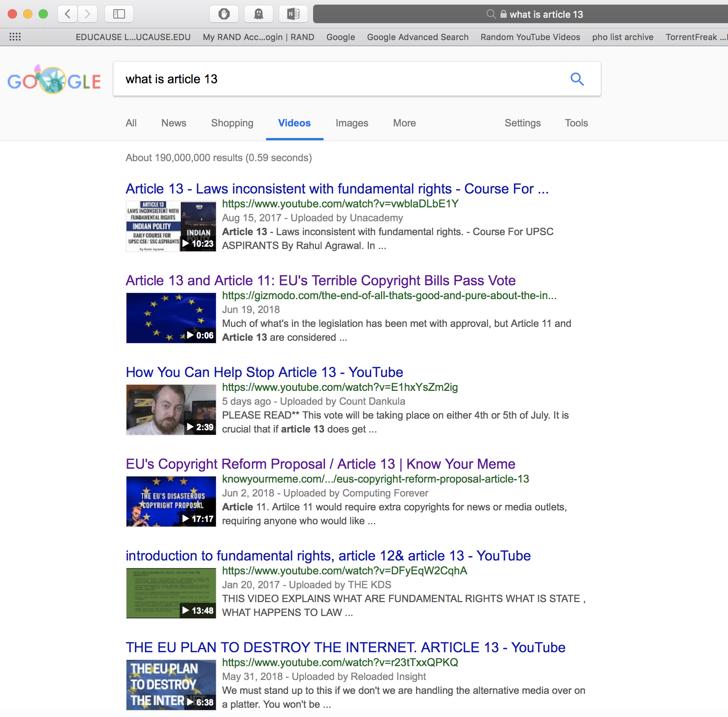
Task: Click the Safari back arrow button
Action: point(67,14)
